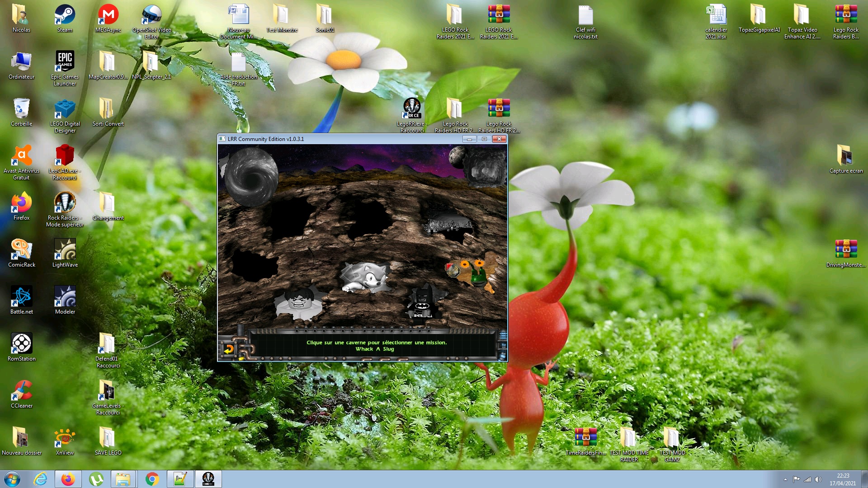Launch Rock Raiders Mode supérieur shortcut
Viewport: 868px width, 488px height.
(x=65, y=210)
